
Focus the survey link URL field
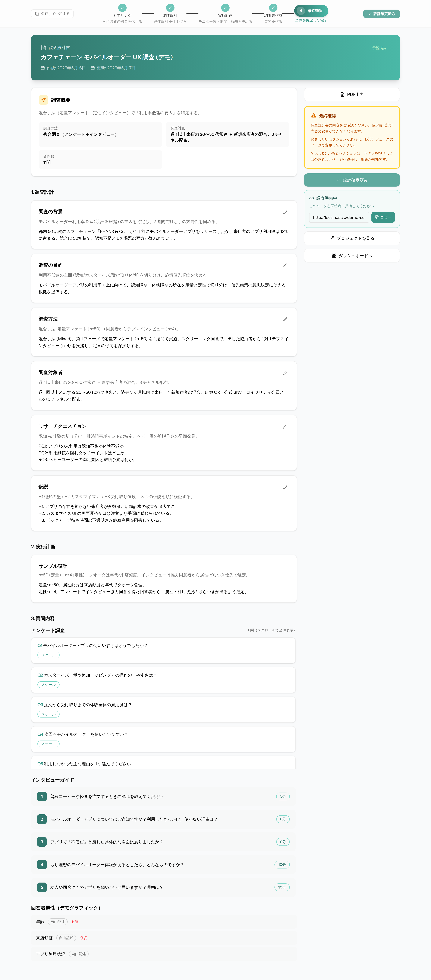tap(339, 217)
